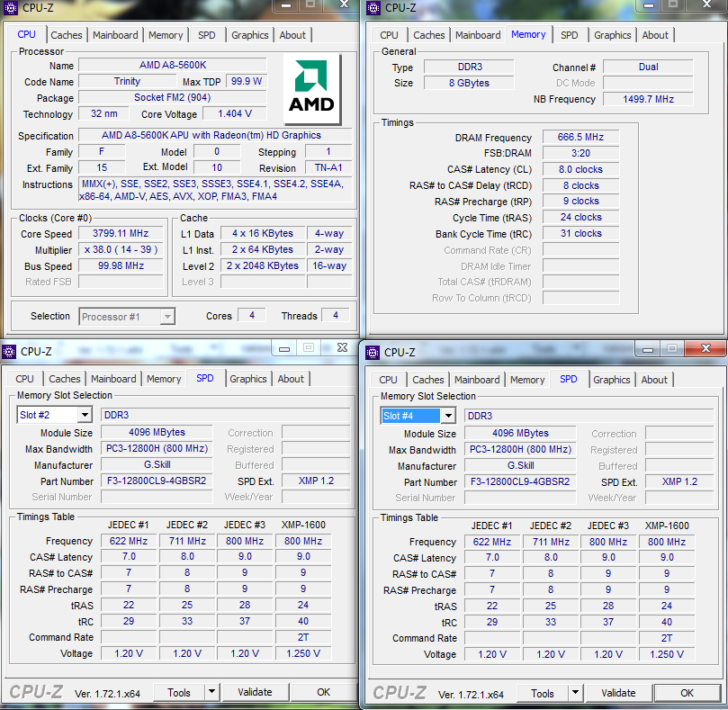
Task: Click the Code Name value Trinity
Action: coord(127,81)
